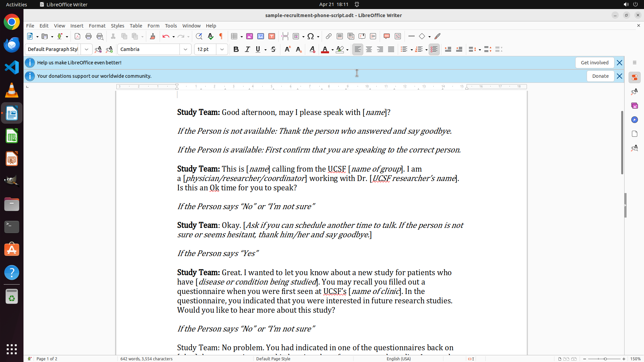
Task: Click the Donate button
Action: 600,76
